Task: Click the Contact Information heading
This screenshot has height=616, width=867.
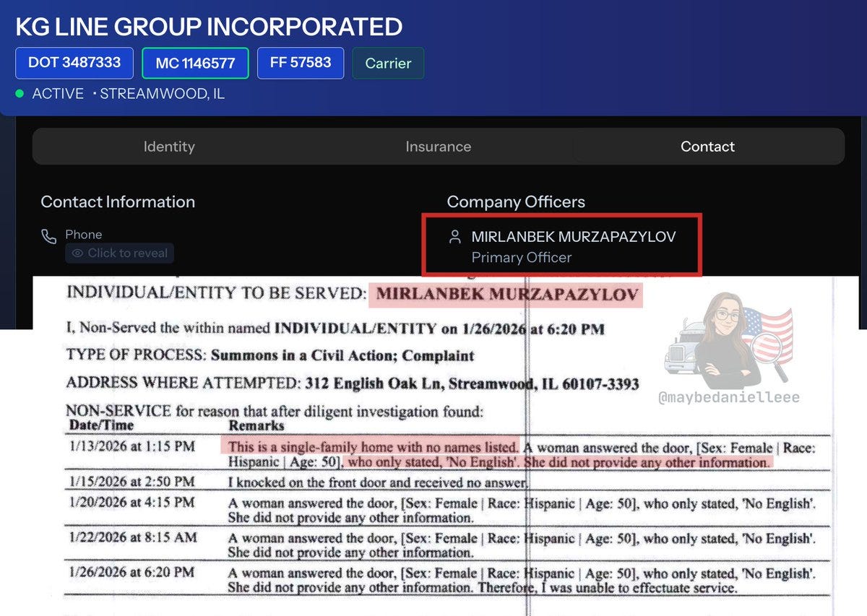Action: tap(118, 202)
